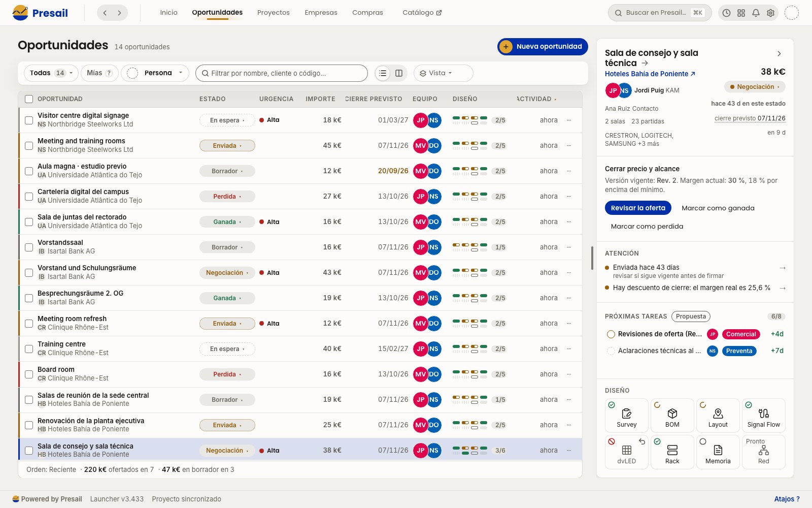Viewport: 812px width, 508px height.
Task: Tick the Vorstandssaal row checkbox
Action: pyautogui.click(x=29, y=247)
